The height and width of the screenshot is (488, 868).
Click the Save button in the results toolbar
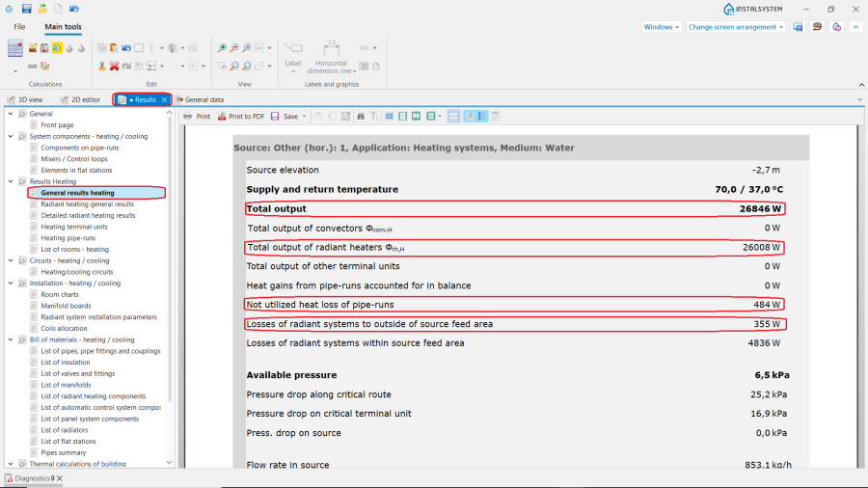(x=285, y=116)
